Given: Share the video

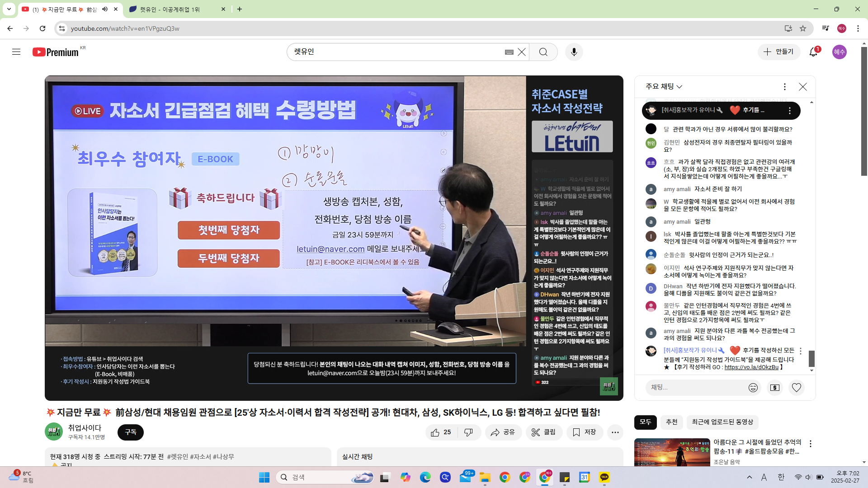Looking at the screenshot, I should click(x=503, y=432).
